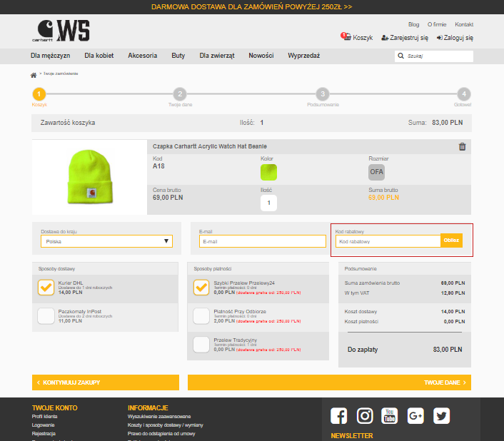Click the Oblicz discount button
Screen dimensions: 504x441
(451, 241)
